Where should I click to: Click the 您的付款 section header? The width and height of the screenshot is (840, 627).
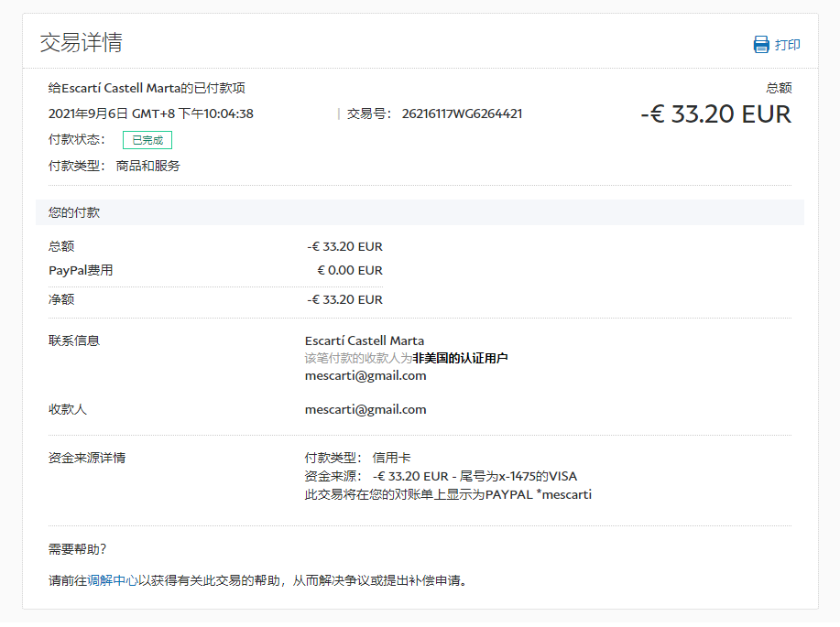coord(74,212)
